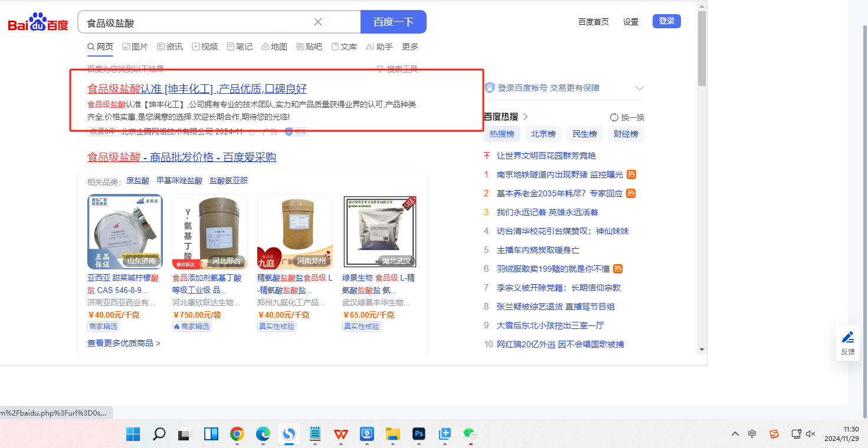The height and width of the screenshot is (448, 868).
Task: Click the 废盐酸 related category link
Action: coord(137,181)
